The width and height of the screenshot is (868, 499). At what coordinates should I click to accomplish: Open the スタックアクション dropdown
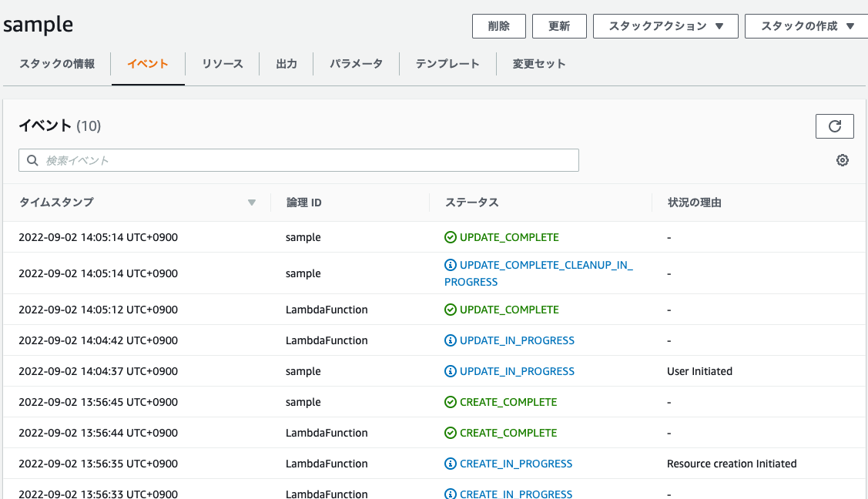665,26
